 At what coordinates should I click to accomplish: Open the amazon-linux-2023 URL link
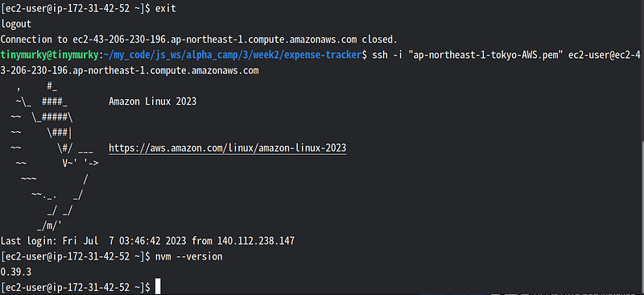tap(228, 147)
